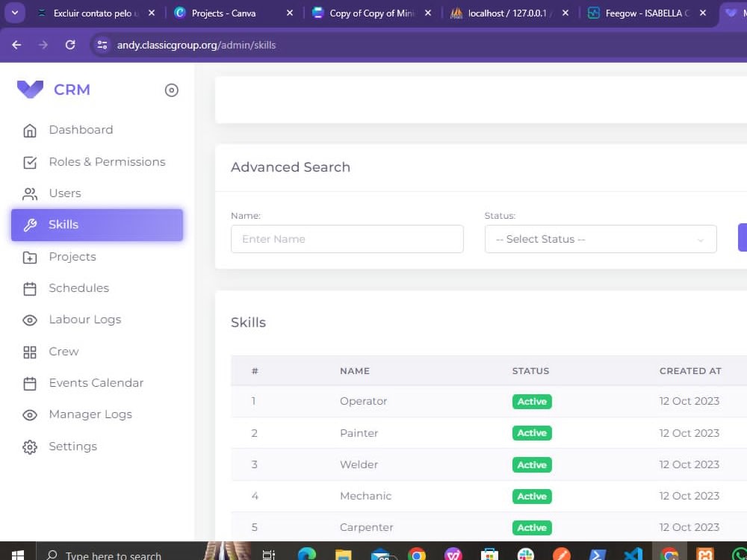747x560 pixels.
Task: Select the Dashboard home icon
Action: coord(30,129)
